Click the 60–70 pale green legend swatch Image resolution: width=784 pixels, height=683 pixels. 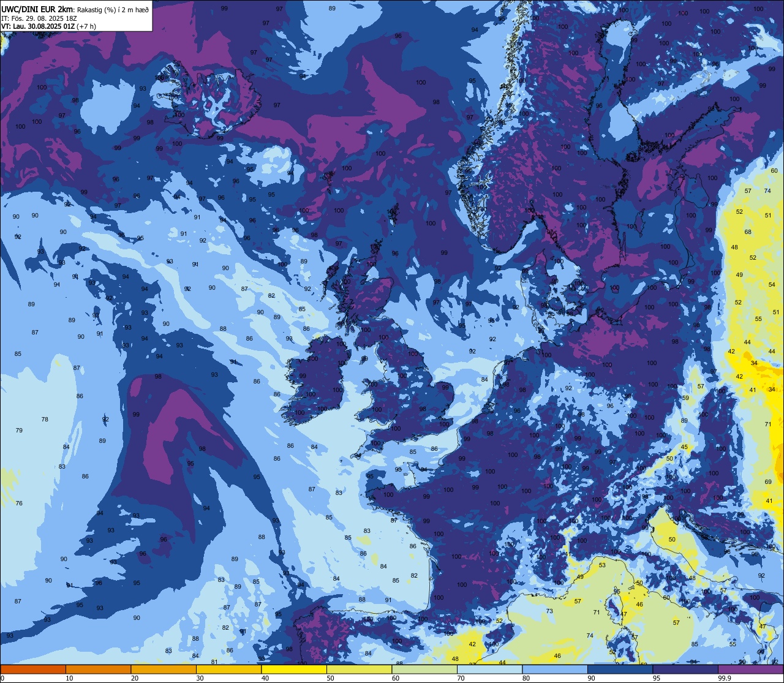tap(424, 669)
